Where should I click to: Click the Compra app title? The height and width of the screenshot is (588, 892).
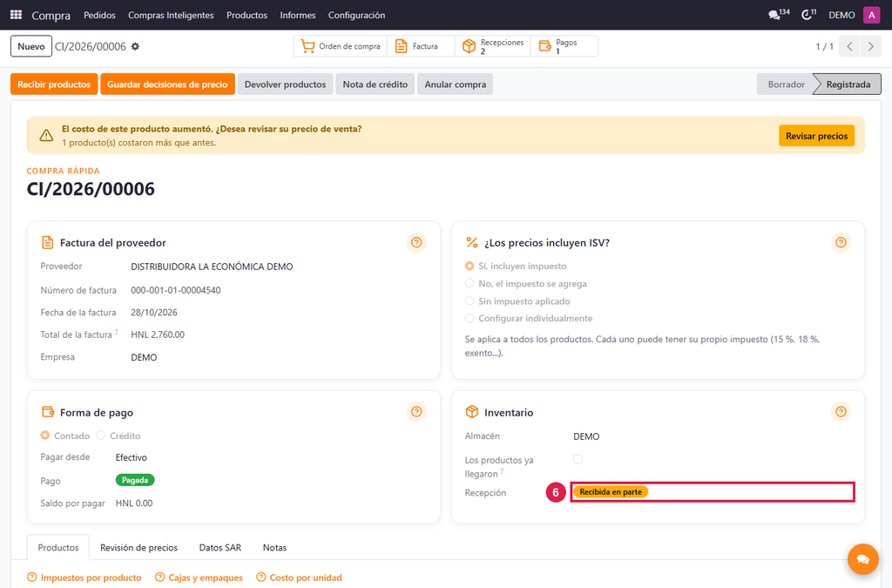[51, 16]
